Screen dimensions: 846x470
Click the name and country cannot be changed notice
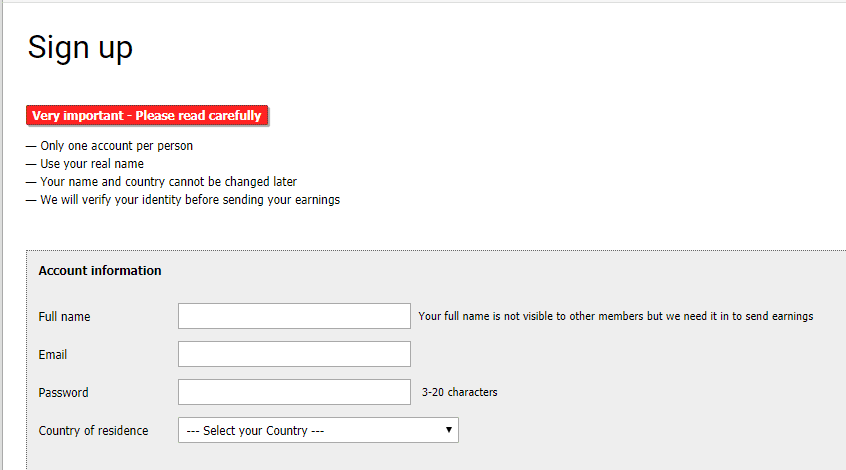click(x=168, y=182)
